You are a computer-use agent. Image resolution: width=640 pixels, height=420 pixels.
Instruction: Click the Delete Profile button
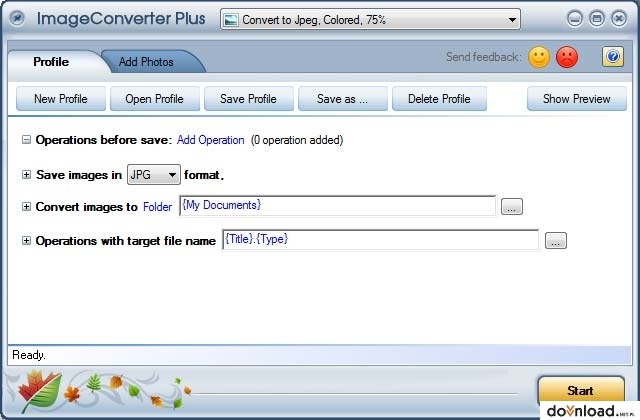click(439, 99)
